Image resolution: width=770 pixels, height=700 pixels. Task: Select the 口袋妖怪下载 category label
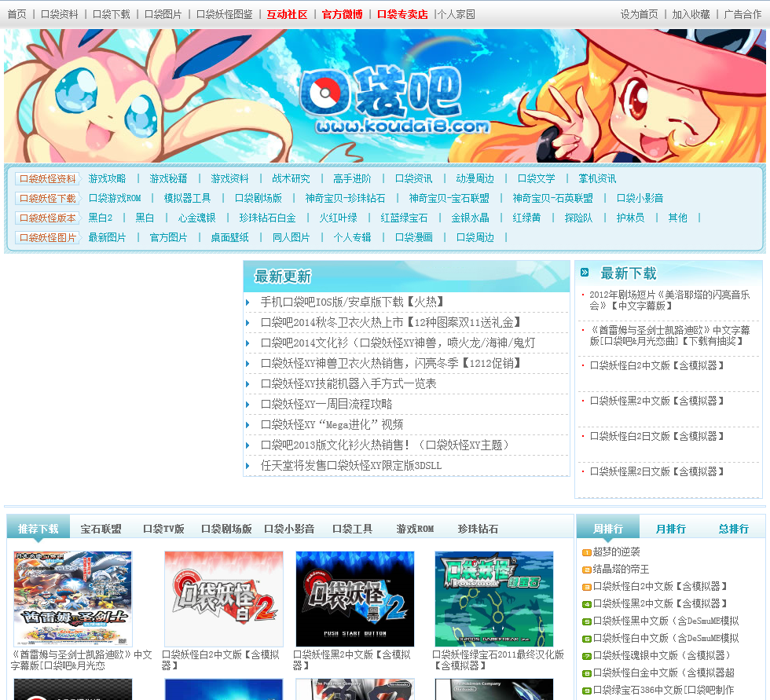click(48, 198)
